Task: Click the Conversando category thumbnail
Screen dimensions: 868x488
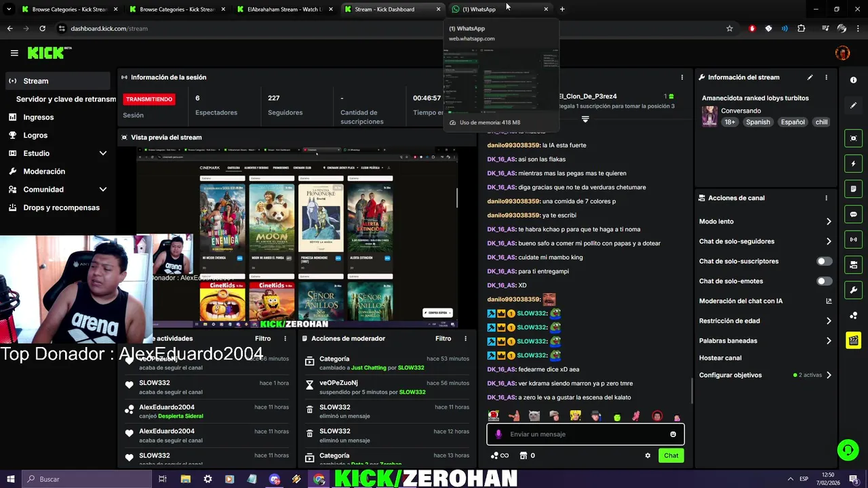Action: point(709,116)
